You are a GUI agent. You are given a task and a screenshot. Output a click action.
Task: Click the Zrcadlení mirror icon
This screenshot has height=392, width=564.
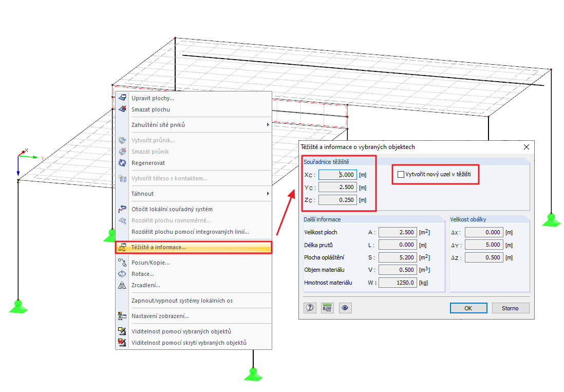[x=122, y=285]
